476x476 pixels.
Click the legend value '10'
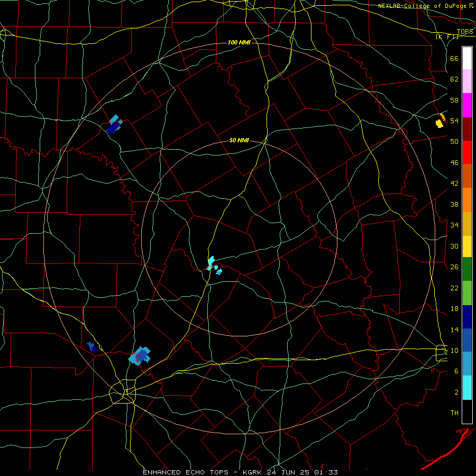point(454,350)
